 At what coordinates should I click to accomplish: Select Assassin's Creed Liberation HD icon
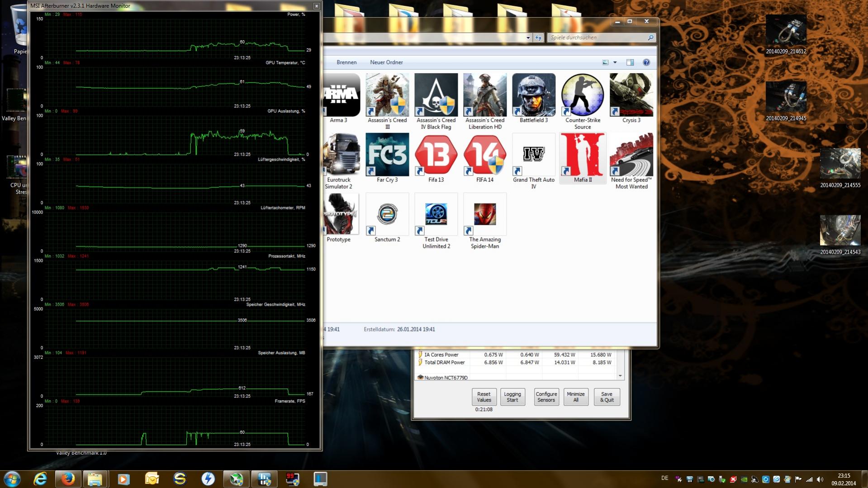click(x=485, y=101)
